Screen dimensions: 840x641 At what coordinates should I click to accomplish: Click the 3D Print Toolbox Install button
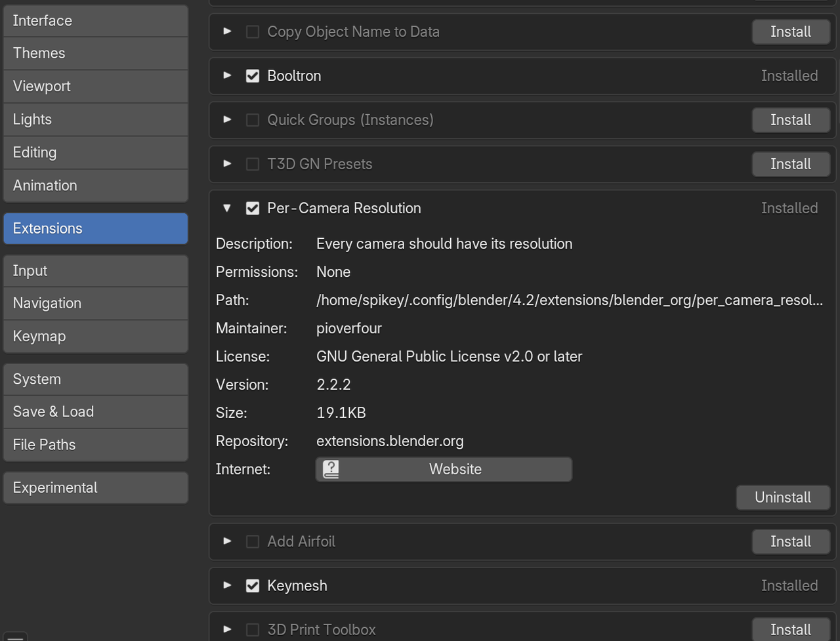[790, 629]
